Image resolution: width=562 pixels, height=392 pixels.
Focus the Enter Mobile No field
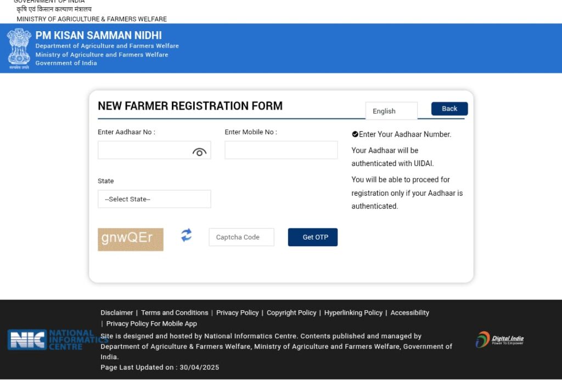[281, 150]
